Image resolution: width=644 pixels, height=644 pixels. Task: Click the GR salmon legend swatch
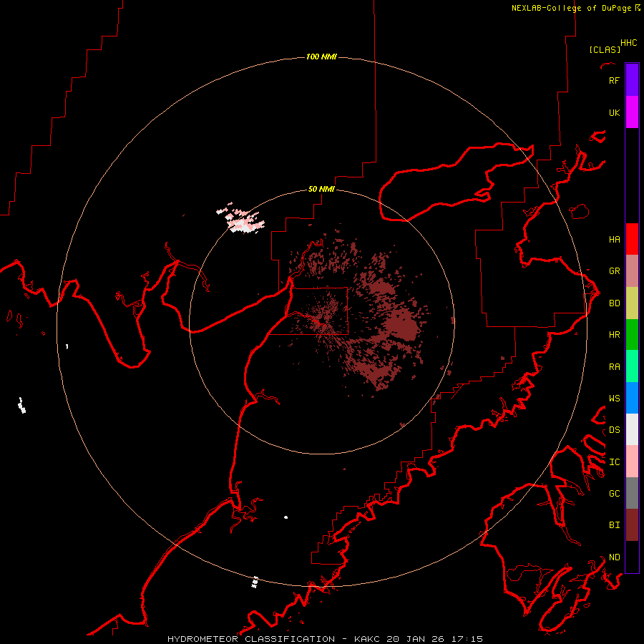coord(632,271)
